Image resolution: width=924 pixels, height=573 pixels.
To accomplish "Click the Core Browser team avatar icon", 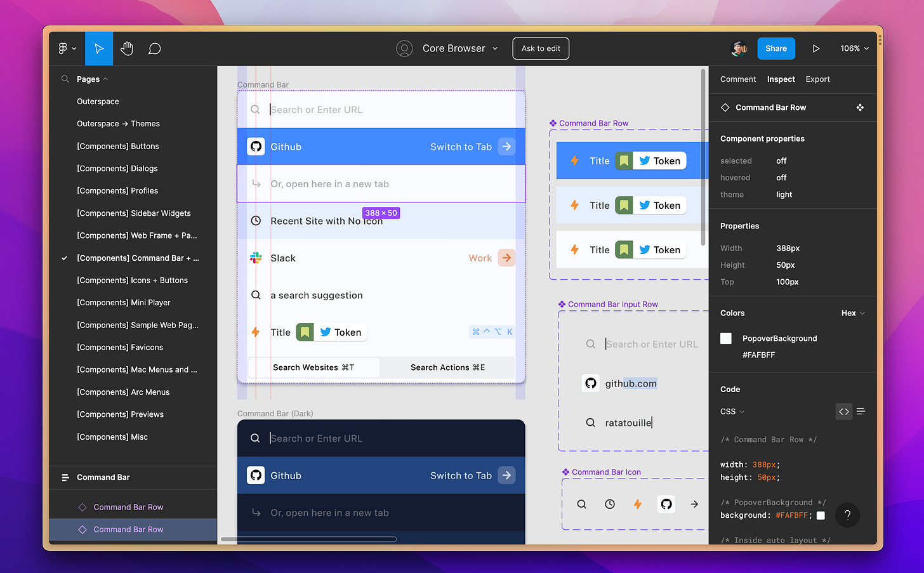I will (404, 48).
